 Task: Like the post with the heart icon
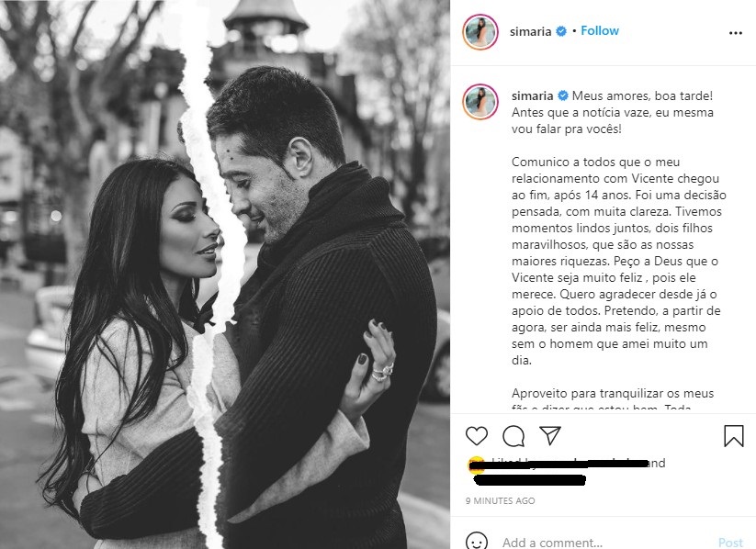pyautogui.click(x=477, y=436)
